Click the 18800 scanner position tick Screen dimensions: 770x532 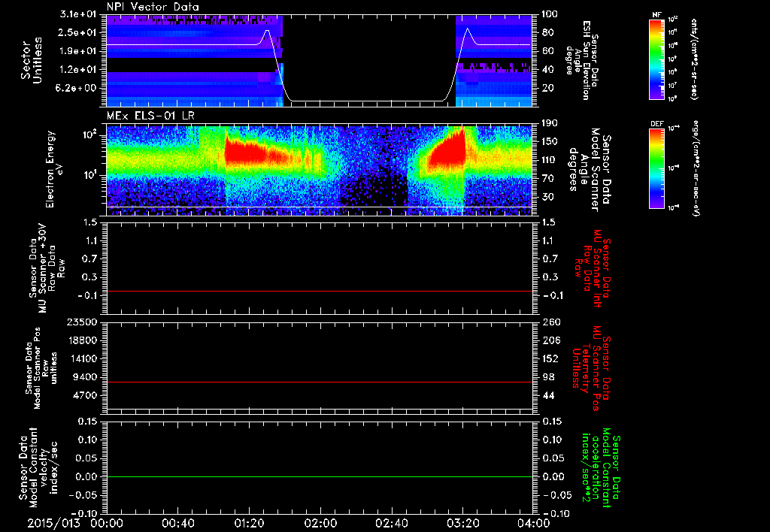[83, 340]
